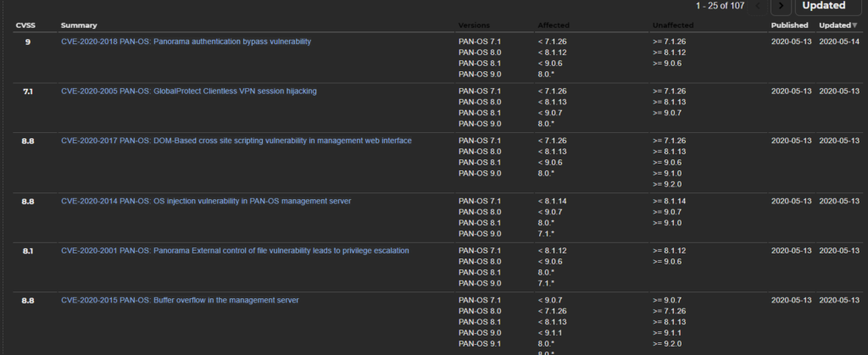The width and height of the screenshot is (868, 355).
Task: Sort by the Unaffected column header
Action: click(x=672, y=25)
